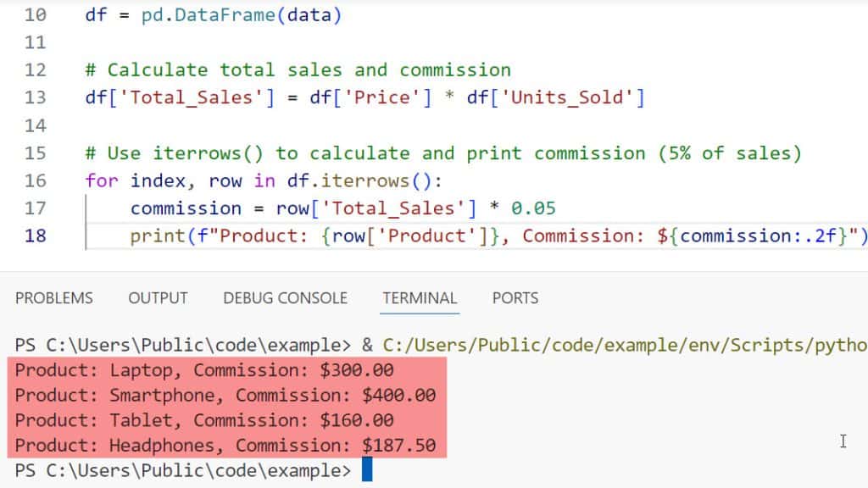
Task: Select the TERMINAL panel tab
Action: (420, 298)
